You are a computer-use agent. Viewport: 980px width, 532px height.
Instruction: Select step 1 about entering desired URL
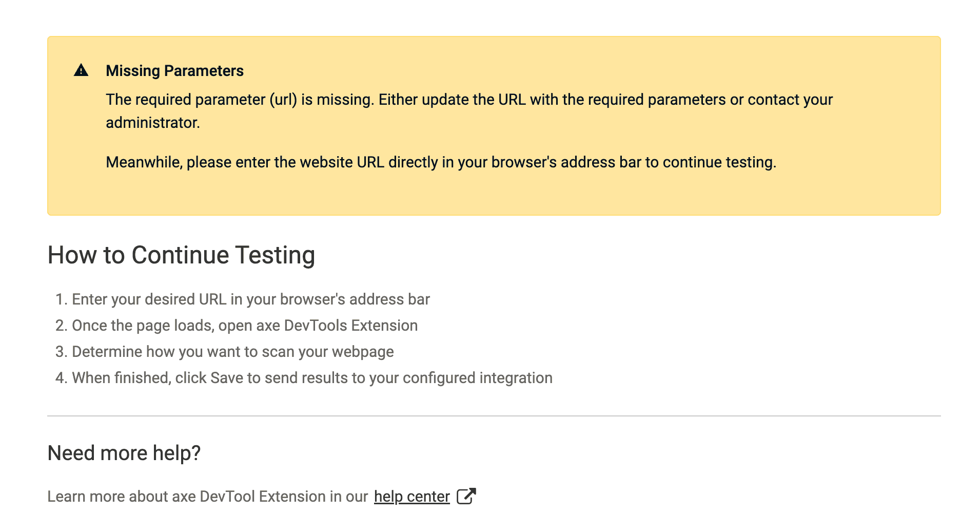250,299
